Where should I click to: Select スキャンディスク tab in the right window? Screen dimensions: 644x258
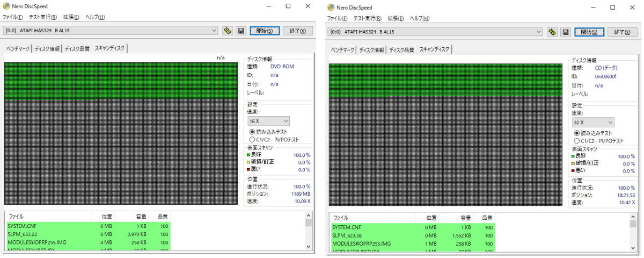434,49
